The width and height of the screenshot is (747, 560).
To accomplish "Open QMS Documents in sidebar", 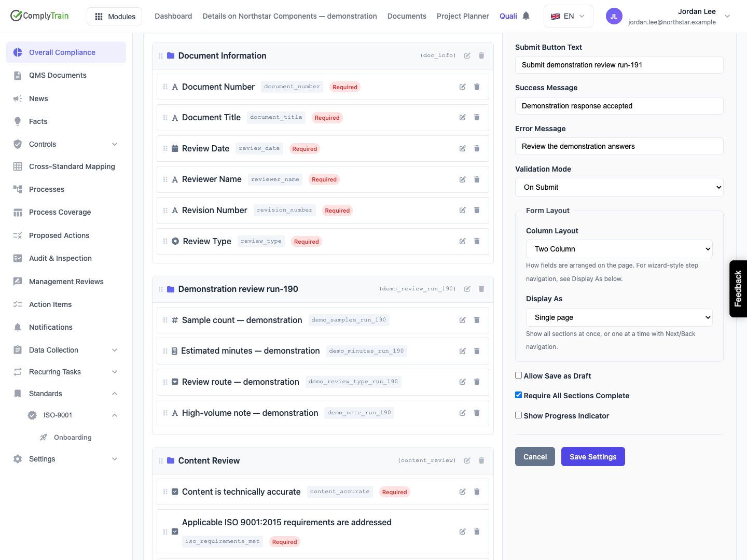I will pyautogui.click(x=66, y=75).
